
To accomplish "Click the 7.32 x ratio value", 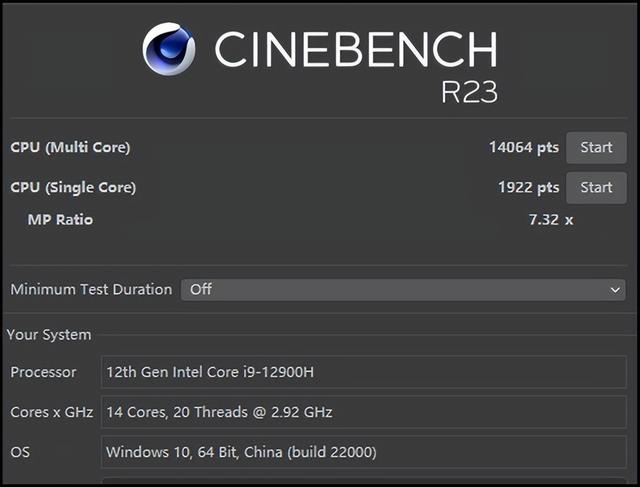I will [551, 220].
